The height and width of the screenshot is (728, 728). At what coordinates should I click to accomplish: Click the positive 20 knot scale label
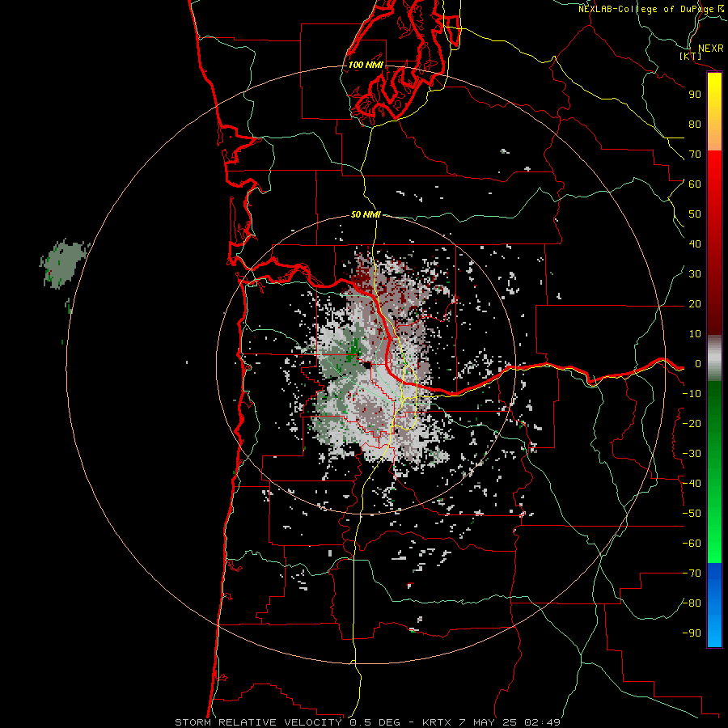(x=695, y=303)
